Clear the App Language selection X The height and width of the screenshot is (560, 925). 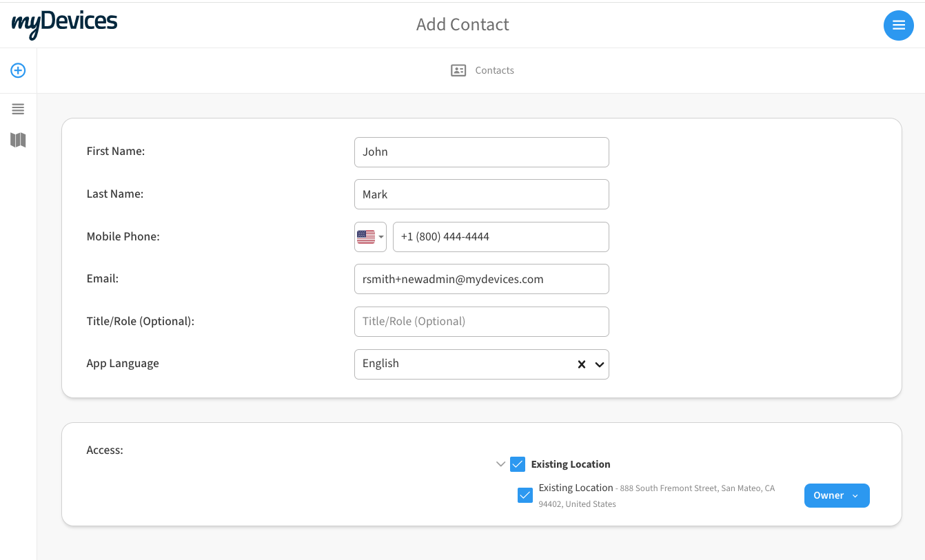tap(581, 364)
